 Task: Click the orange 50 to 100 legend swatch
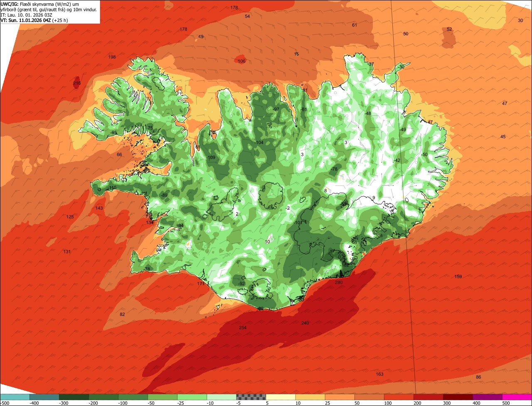369,397
